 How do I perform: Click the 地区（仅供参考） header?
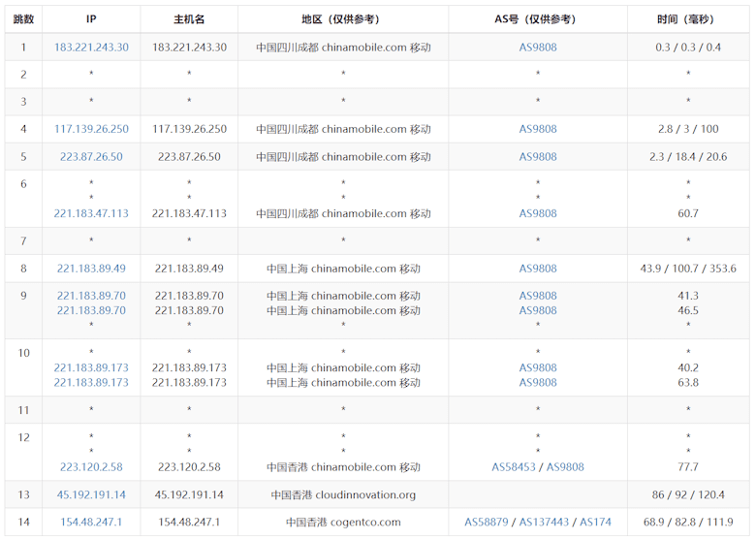tap(343, 19)
